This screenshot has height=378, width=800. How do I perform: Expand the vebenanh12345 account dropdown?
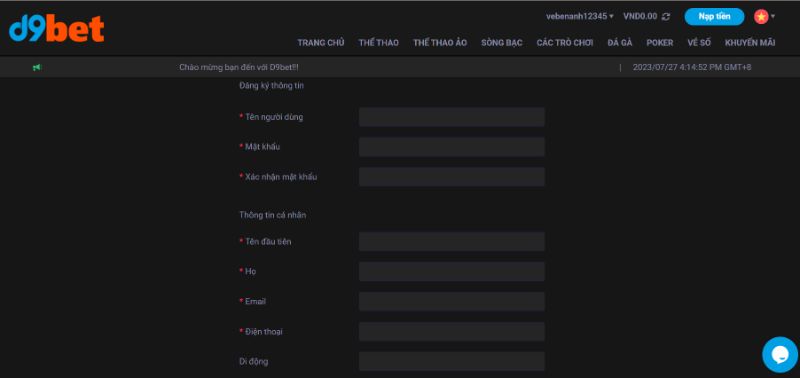coord(580,16)
